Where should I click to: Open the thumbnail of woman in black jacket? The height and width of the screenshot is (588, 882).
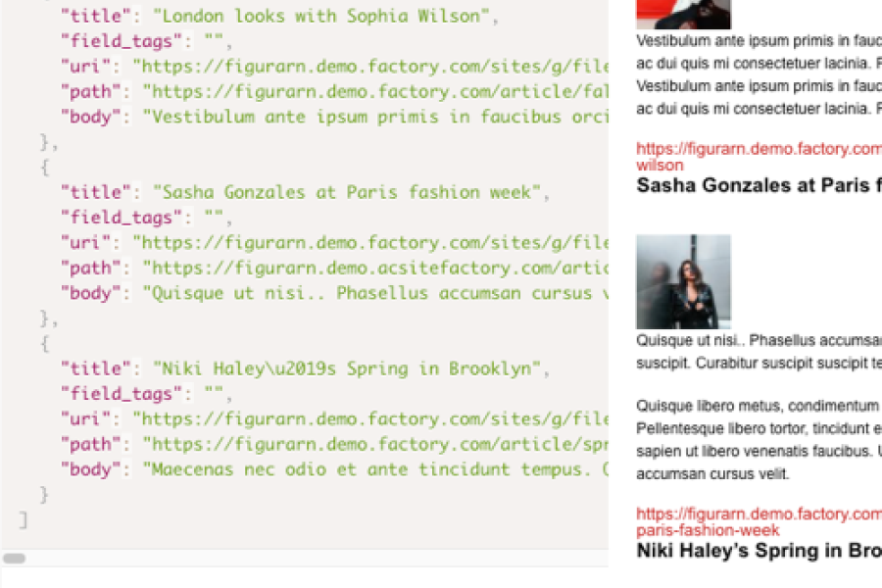point(683,281)
